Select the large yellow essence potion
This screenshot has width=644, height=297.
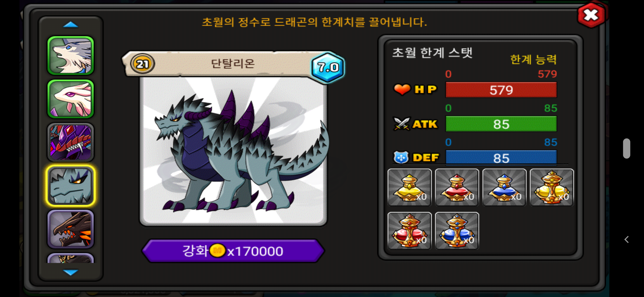[552, 187]
